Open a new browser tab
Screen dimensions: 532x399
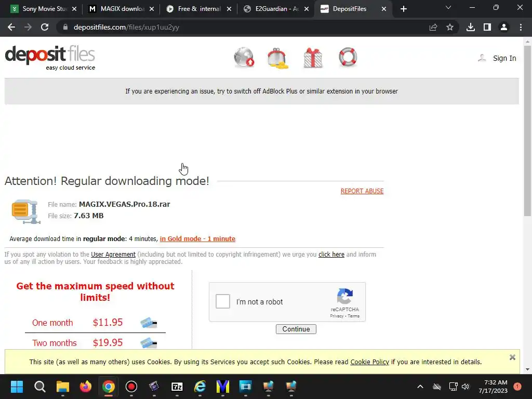403,9
